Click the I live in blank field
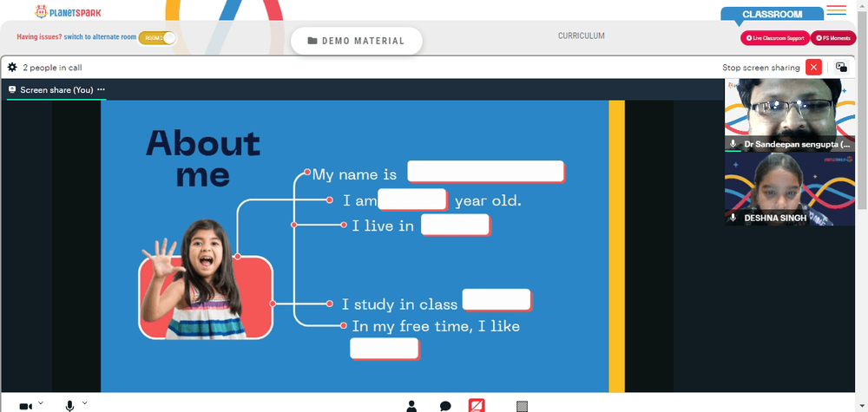 pos(456,225)
